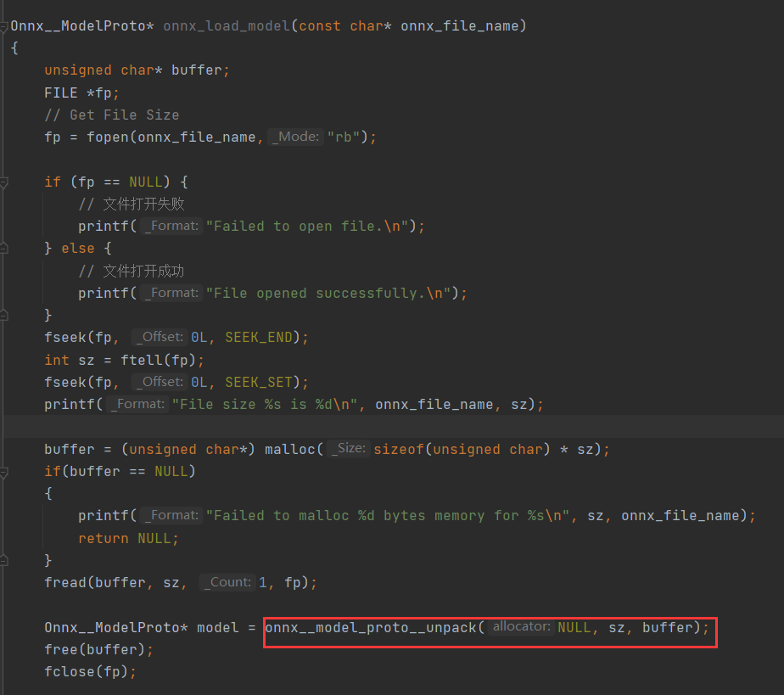Click the fopen call
This screenshot has height=695, width=784.
point(108,137)
